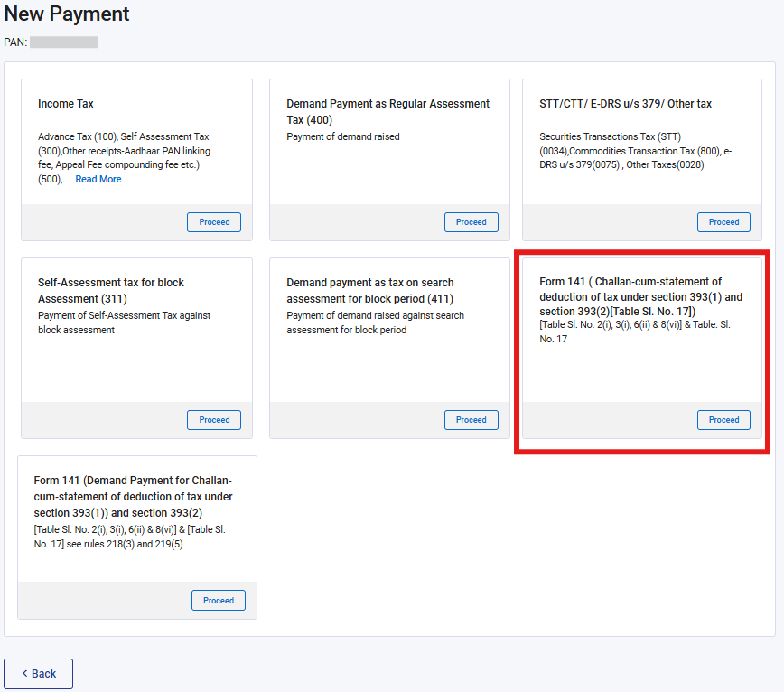784x692 pixels.
Task: Click 'Payment of demand raised against search assessment' text
Action: [376, 323]
